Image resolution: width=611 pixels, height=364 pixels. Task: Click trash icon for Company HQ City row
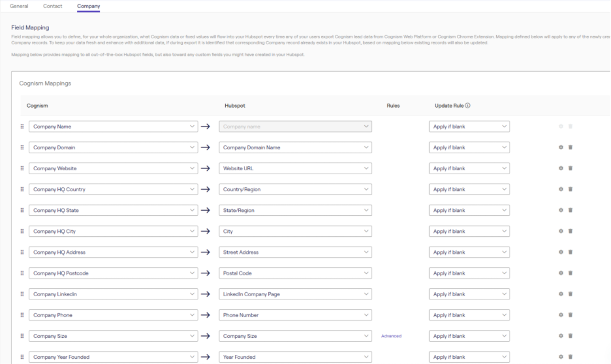(x=570, y=231)
